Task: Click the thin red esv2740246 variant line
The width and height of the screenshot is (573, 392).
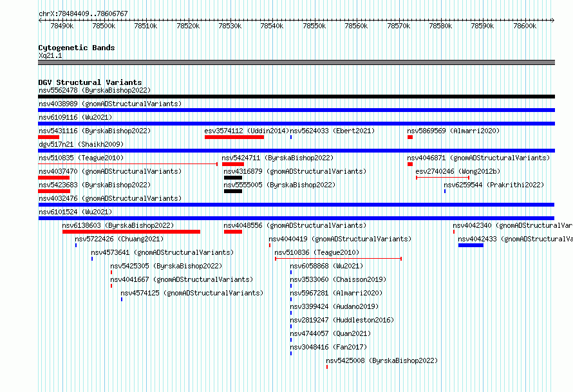Action: click(x=442, y=178)
